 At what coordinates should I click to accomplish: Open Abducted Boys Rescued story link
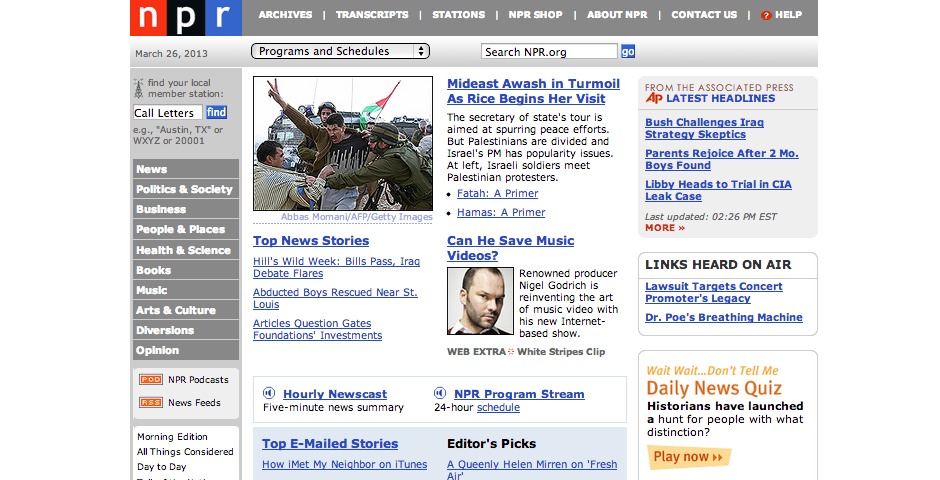pos(335,298)
